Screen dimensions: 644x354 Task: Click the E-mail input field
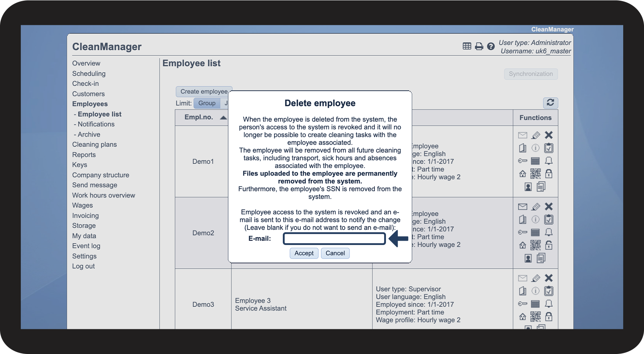[334, 239]
